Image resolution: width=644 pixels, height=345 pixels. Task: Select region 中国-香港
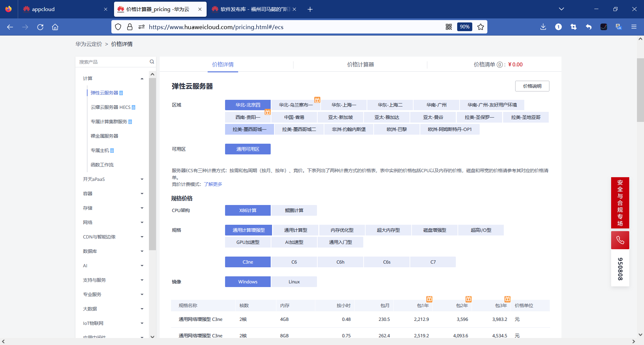pyautogui.click(x=294, y=117)
